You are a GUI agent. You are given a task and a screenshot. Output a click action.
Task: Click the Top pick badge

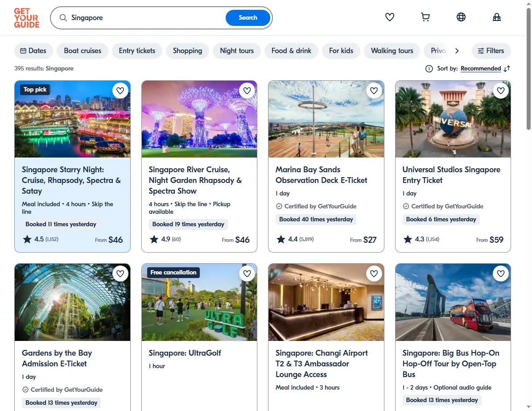[35, 90]
